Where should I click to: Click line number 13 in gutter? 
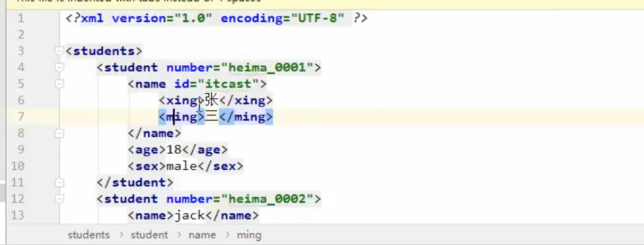click(17, 215)
